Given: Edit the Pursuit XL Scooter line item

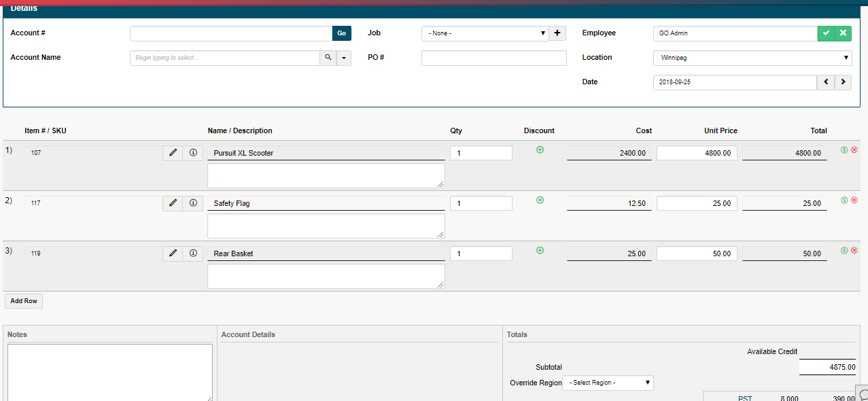Looking at the screenshot, I should tap(172, 152).
